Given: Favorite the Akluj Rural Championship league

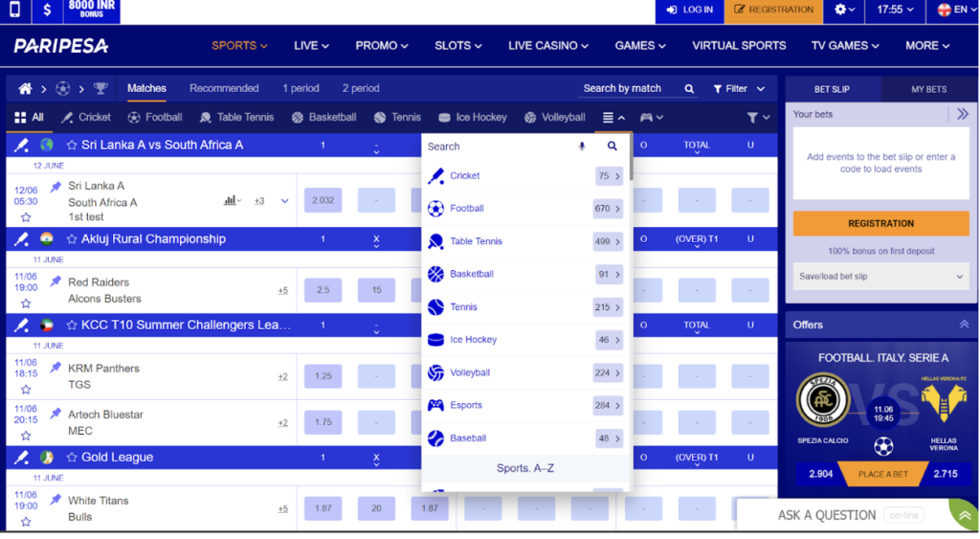Looking at the screenshot, I should pos(72,238).
